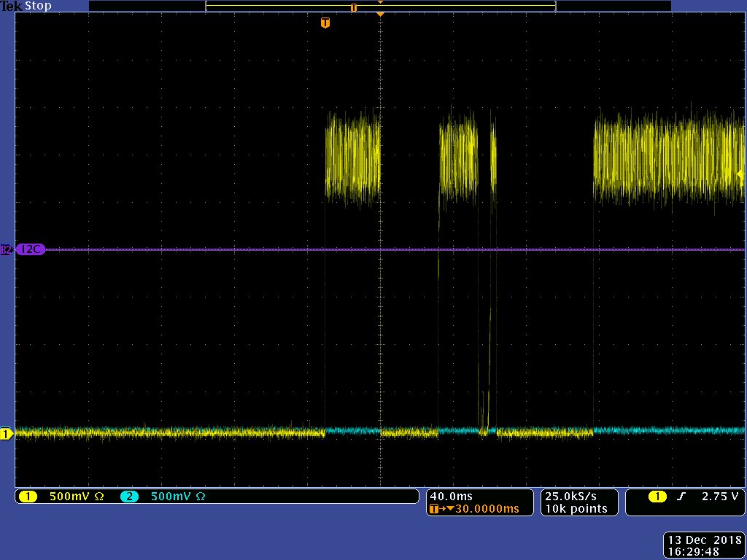Click the waveform record overview bar
This screenshot has width=747, height=560.
pyautogui.click(x=380, y=6)
